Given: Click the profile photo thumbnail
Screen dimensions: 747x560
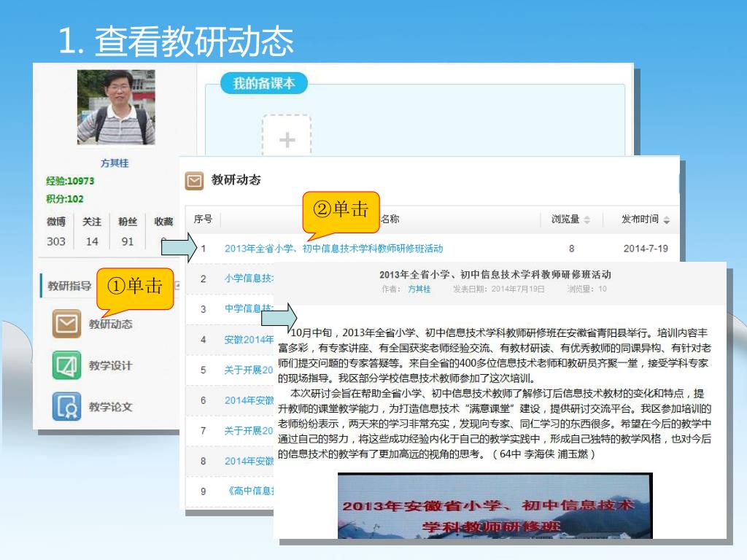Looking at the screenshot, I should point(116,107).
